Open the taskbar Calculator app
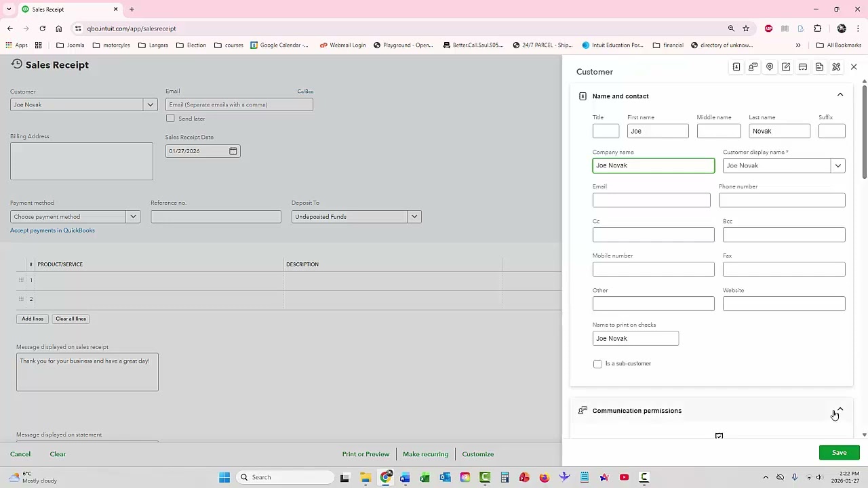 coord(505,477)
